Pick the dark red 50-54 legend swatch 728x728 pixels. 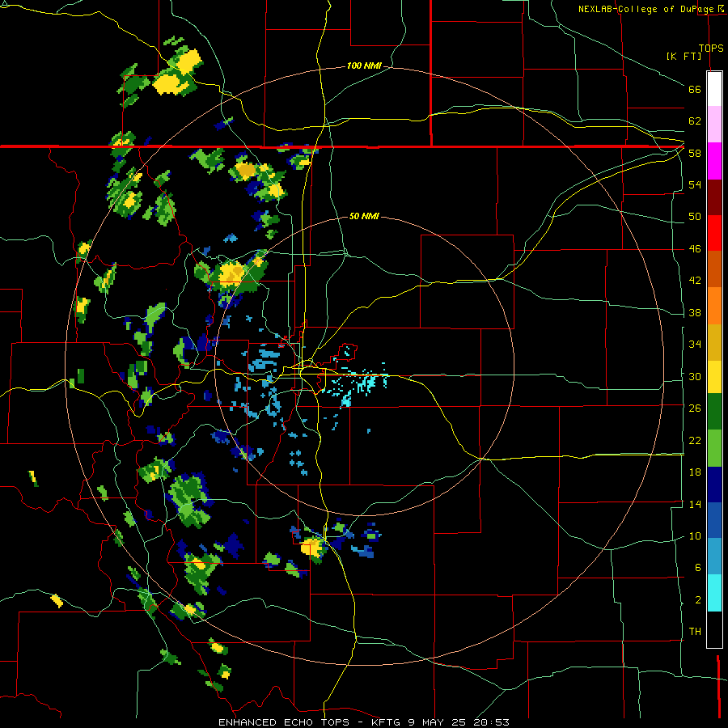pyautogui.click(x=714, y=197)
